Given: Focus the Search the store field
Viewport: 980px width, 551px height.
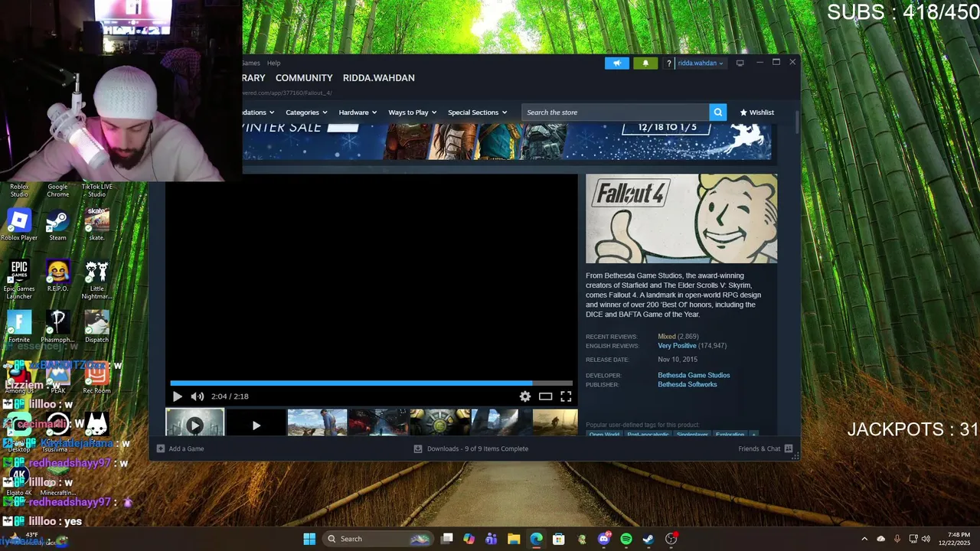Looking at the screenshot, I should 615,112.
